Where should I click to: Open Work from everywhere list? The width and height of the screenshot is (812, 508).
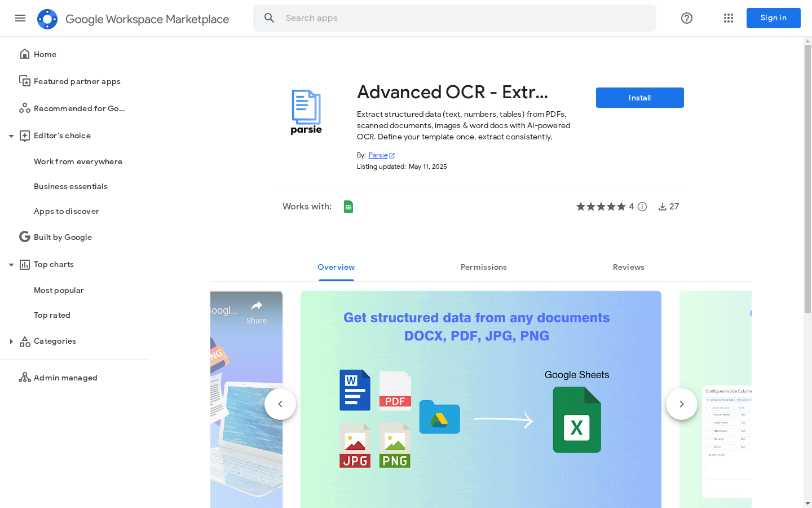[x=78, y=161]
